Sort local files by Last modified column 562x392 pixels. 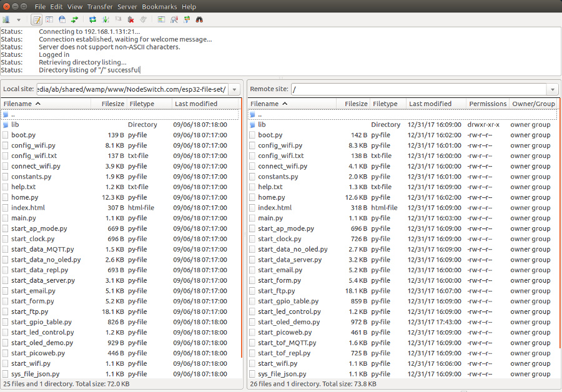tap(196, 104)
